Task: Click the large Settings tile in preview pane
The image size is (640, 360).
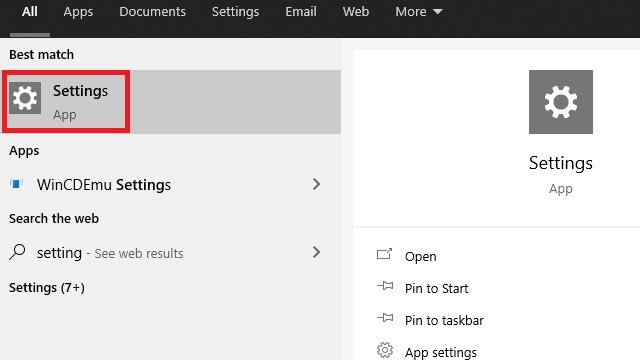Action: (561, 102)
